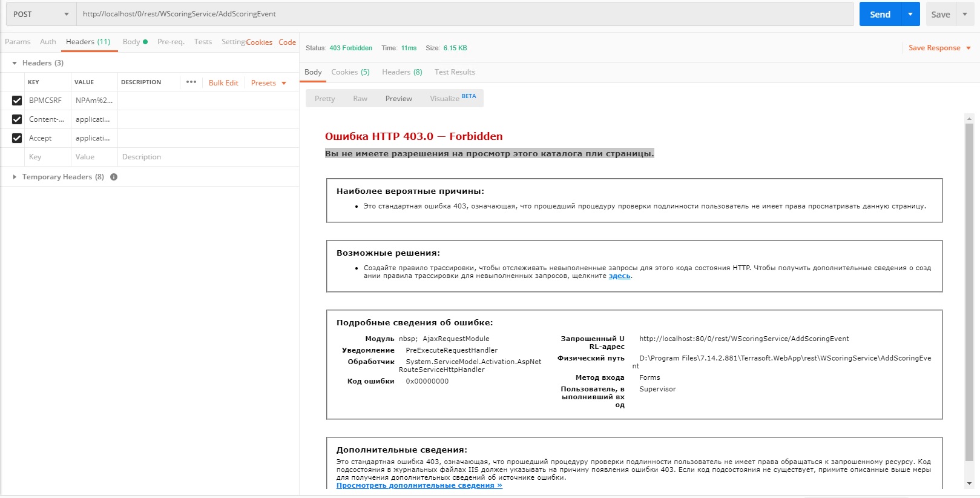The height and width of the screenshot is (498, 980).
Task: Disable the Accept header checkbox
Action: click(17, 138)
